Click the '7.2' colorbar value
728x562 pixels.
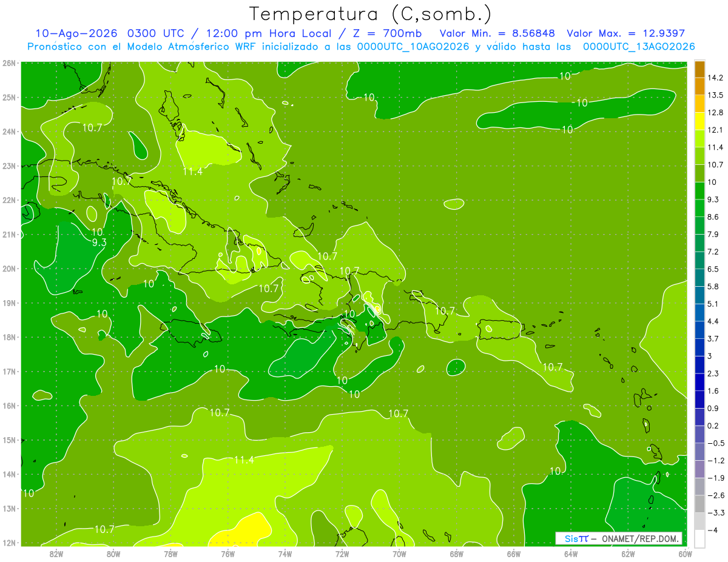click(x=713, y=252)
